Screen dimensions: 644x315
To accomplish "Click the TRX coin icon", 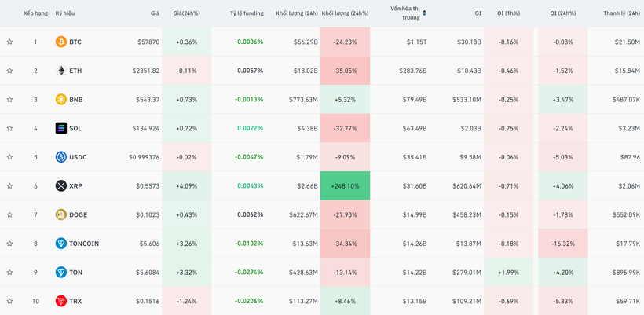I will click(x=60, y=301).
